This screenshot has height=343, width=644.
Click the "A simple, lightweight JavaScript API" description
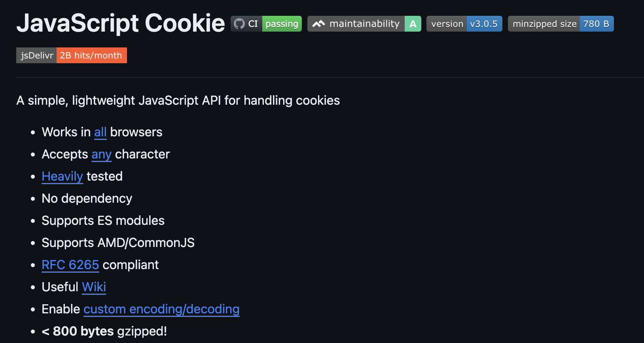pos(178,100)
